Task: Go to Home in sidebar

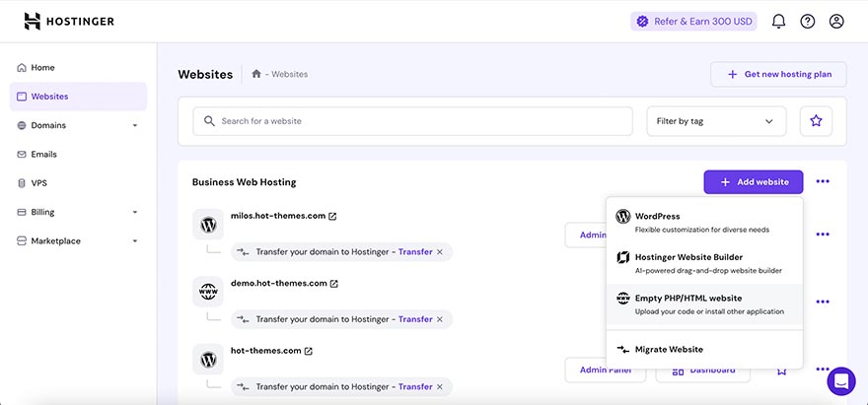Action: coord(42,67)
